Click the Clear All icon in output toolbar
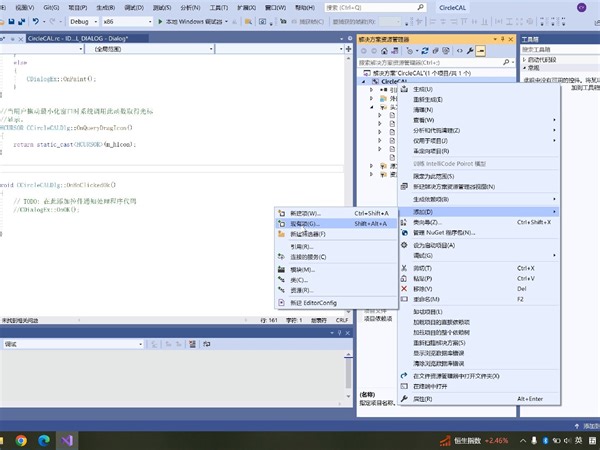Viewport: 600px width, 450px height. (x=192, y=344)
